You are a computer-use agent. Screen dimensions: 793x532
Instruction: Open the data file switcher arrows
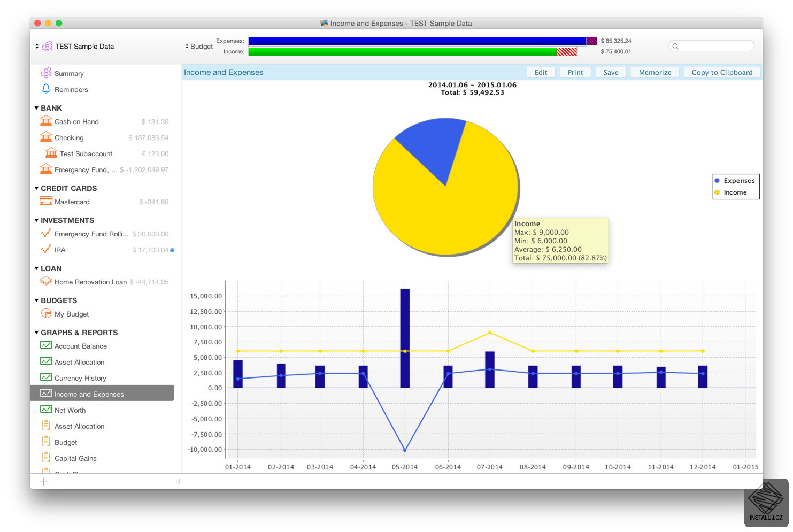(x=37, y=47)
